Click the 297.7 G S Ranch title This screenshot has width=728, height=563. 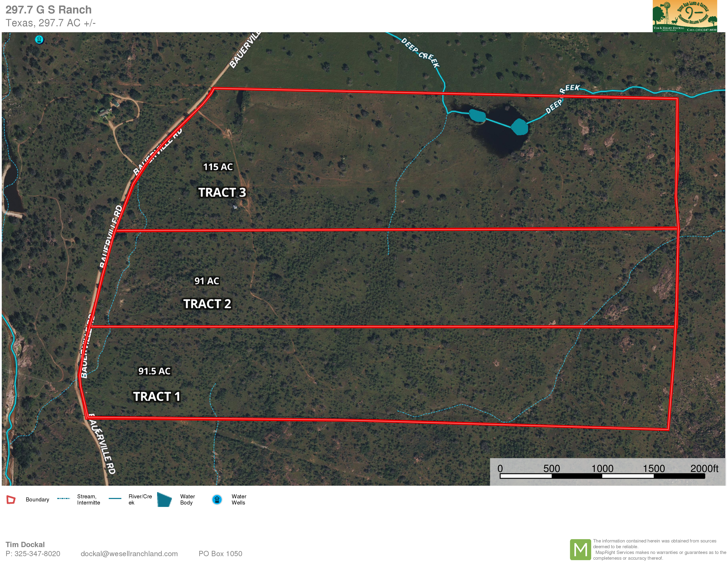(x=49, y=10)
